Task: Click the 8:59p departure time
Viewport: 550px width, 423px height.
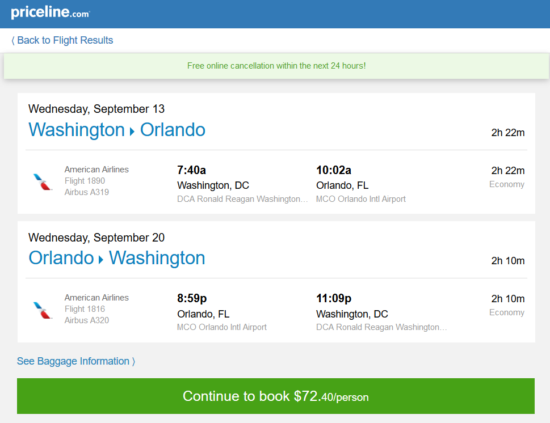Action: click(192, 298)
